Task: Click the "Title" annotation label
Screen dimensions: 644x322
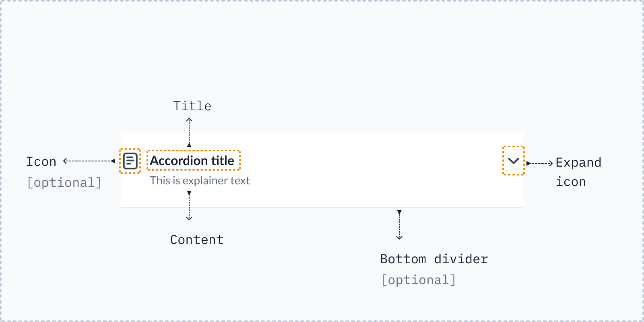Action: 192,106
